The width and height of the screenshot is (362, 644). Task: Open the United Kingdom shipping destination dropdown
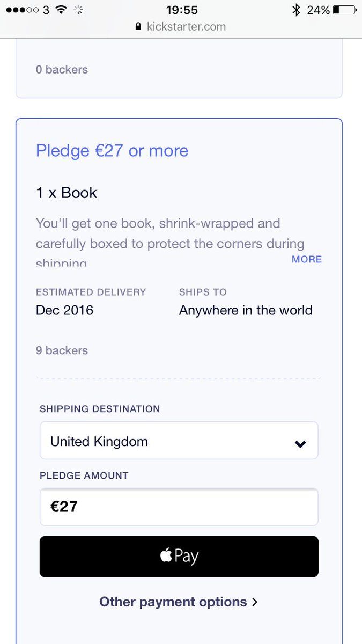click(179, 441)
